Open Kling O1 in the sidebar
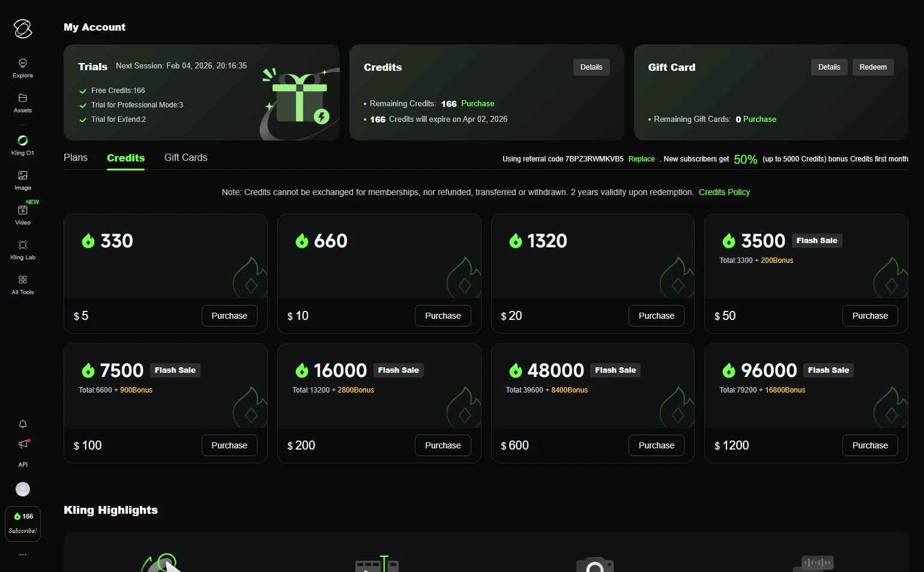924x572 pixels. point(23,145)
